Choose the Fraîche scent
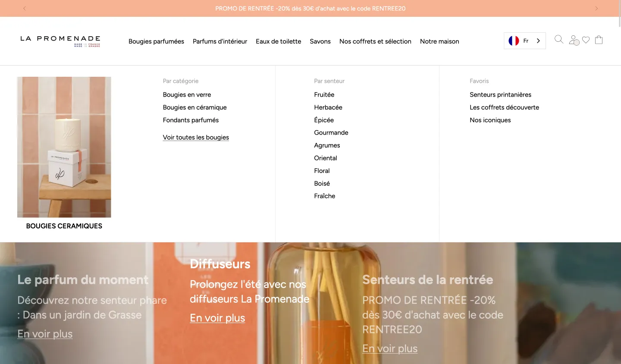This screenshot has height=364, width=621. 325,196
